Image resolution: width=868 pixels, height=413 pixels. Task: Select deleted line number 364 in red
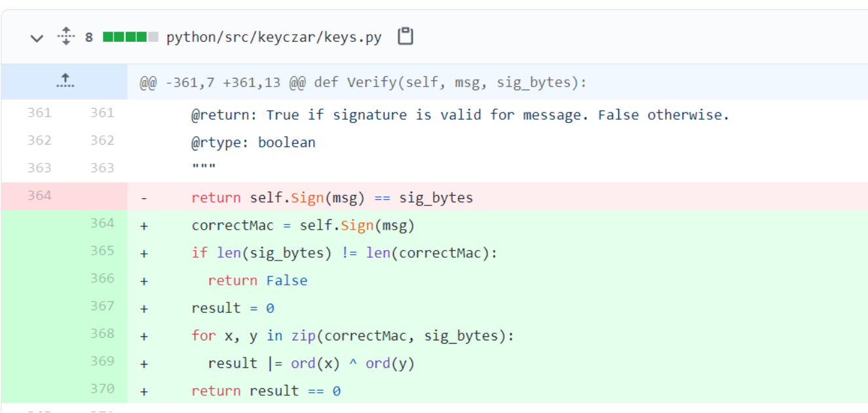(x=39, y=196)
